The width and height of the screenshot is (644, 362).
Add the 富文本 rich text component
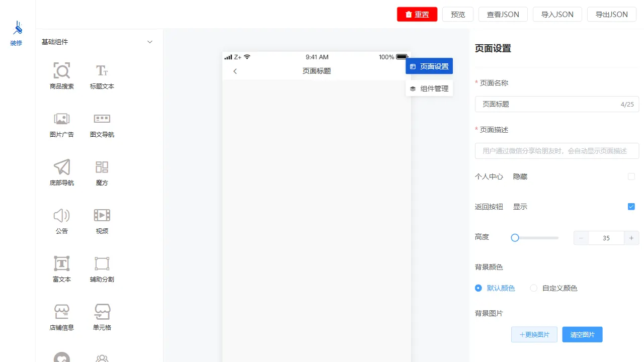(x=62, y=269)
